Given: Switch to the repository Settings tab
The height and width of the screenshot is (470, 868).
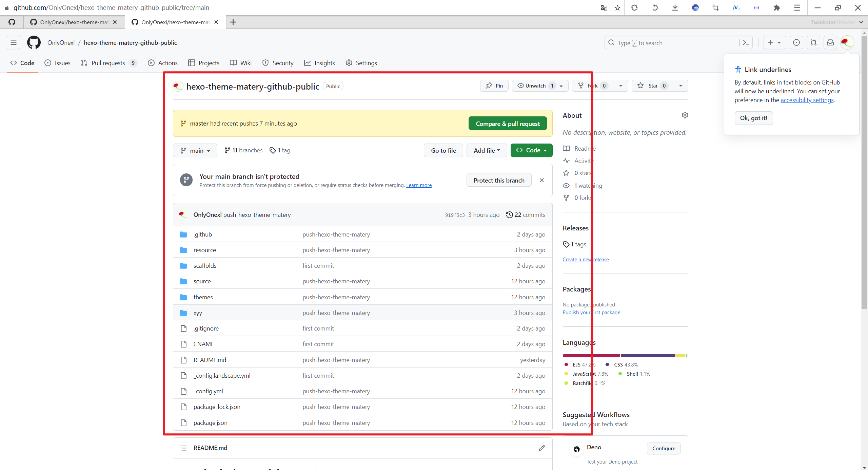Looking at the screenshot, I should (x=361, y=63).
